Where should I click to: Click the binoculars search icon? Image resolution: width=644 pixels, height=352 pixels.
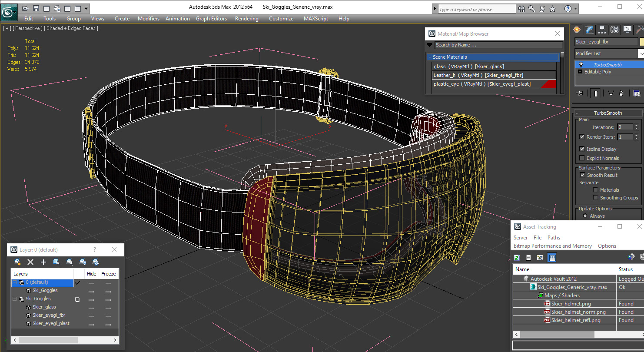(x=521, y=9)
